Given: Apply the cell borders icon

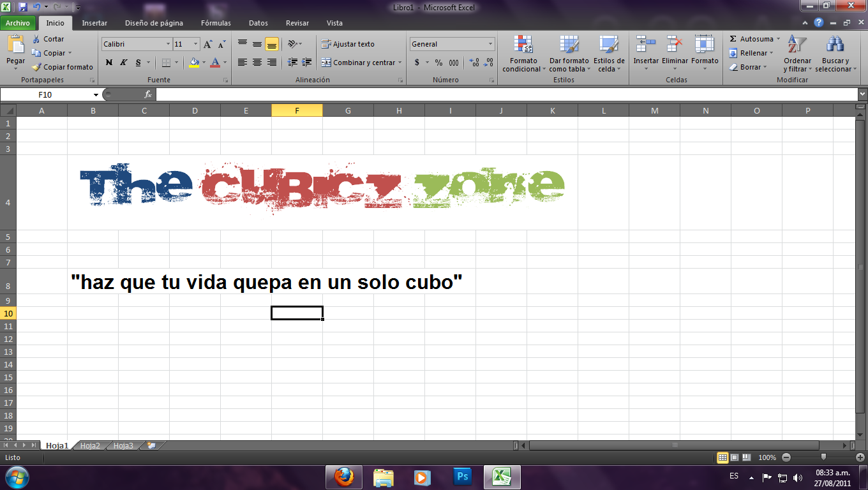Looking at the screenshot, I should pyautogui.click(x=166, y=63).
